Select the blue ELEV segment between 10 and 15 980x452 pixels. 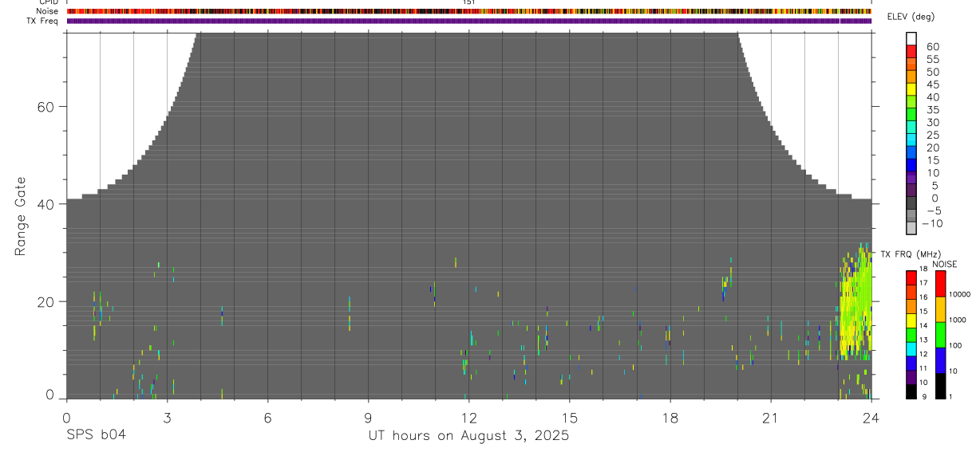coord(911,166)
